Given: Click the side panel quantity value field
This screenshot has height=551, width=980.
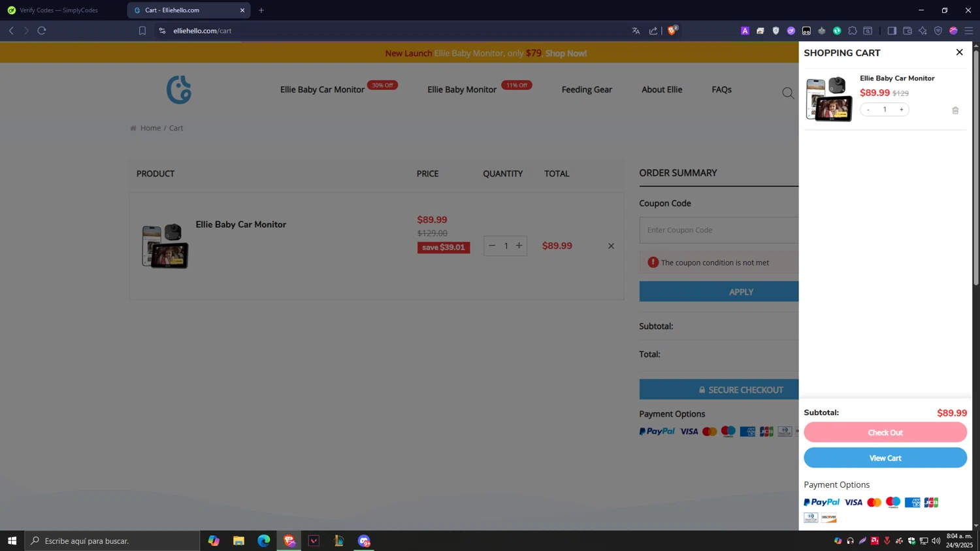Looking at the screenshot, I should point(885,109).
